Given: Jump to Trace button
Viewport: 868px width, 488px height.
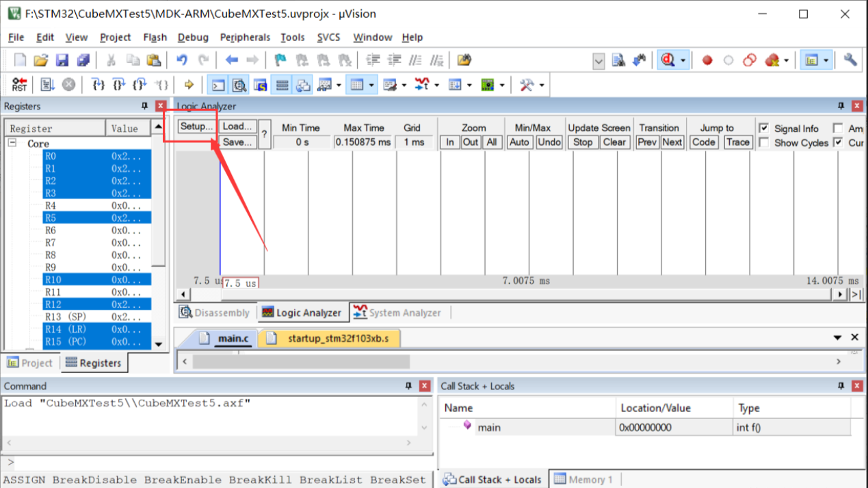Looking at the screenshot, I should point(737,142).
